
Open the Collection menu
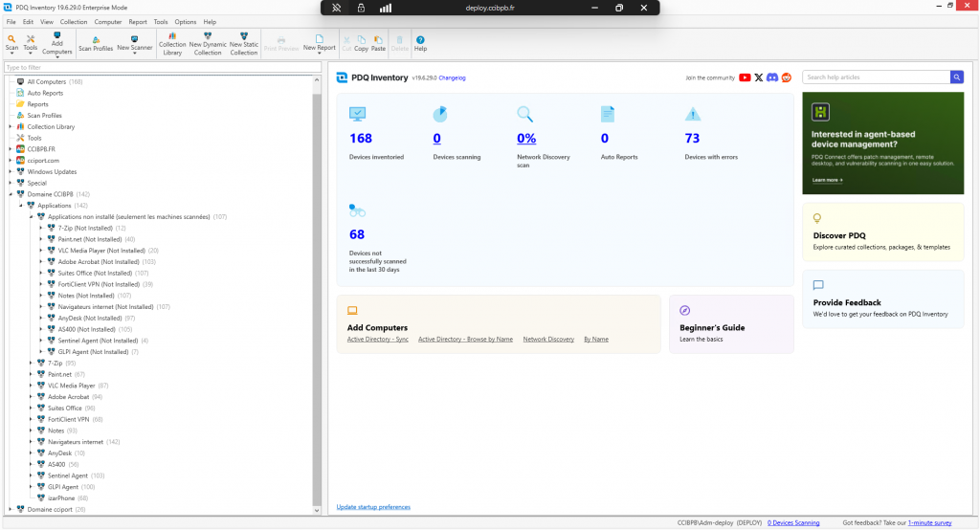tap(74, 22)
